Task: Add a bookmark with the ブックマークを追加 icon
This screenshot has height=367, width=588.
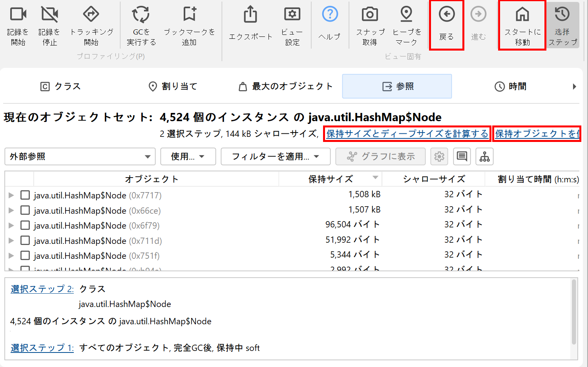Action: (189, 15)
